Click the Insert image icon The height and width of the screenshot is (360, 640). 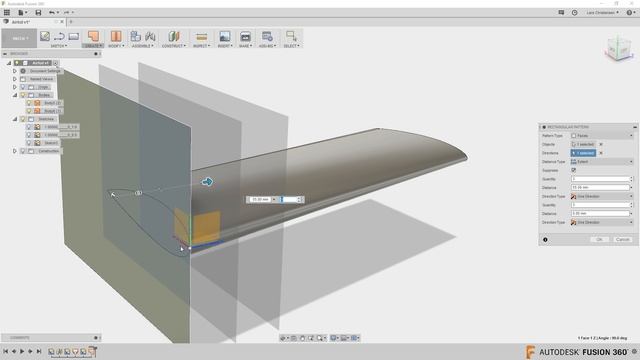(x=224, y=36)
